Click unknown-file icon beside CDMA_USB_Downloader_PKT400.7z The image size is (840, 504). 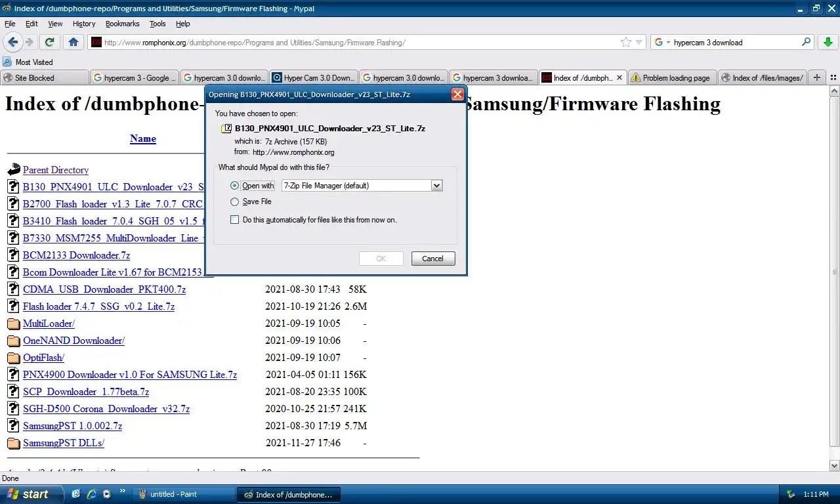pyautogui.click(x=13, y=289)
